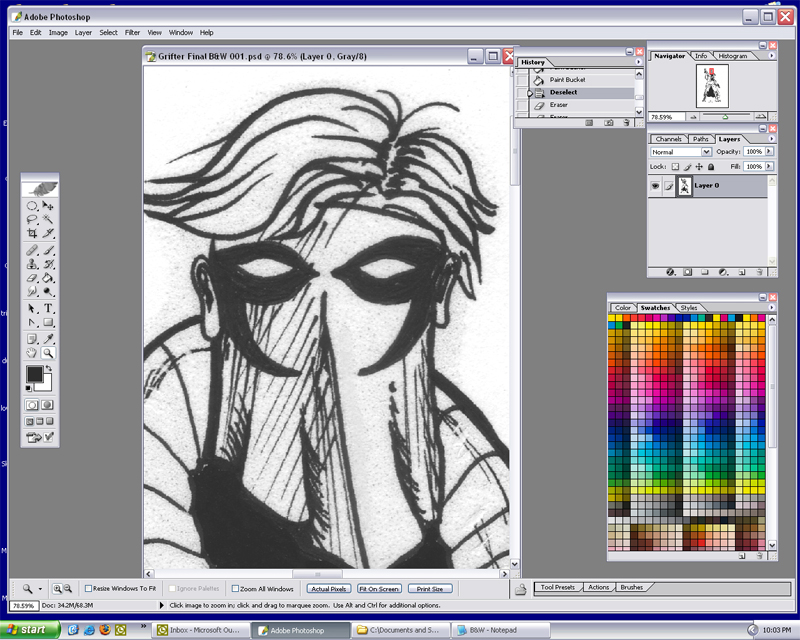Open file browser icon in options bar

pyautogui.click(x=520, y=589)
